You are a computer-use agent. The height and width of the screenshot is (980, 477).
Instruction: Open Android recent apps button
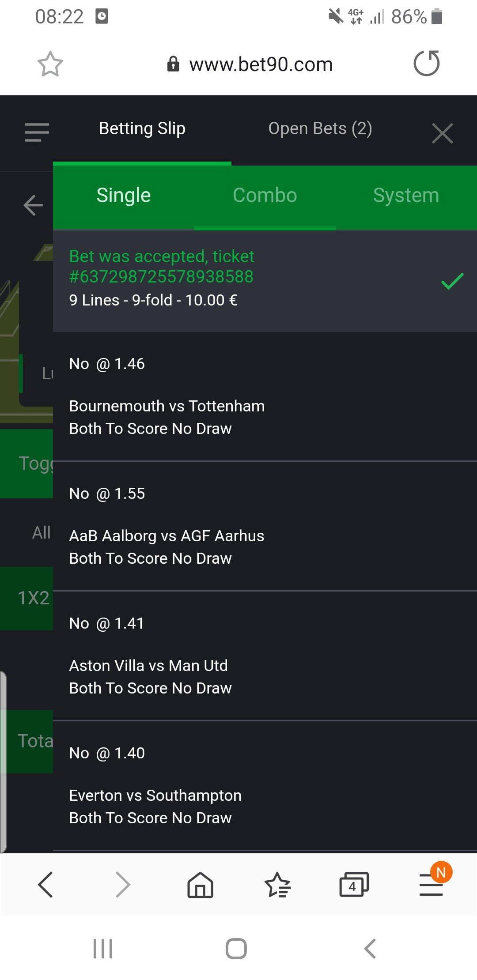pyautogui.click(x=103, y=948)
